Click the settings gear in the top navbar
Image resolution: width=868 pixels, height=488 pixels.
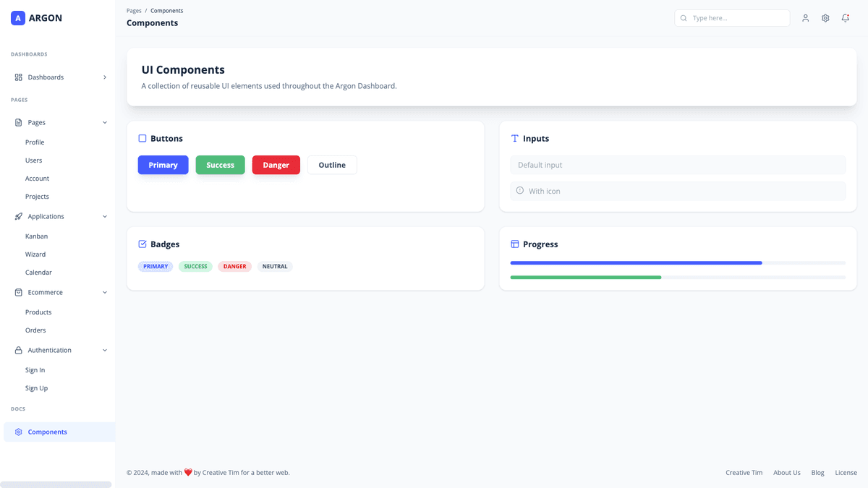pos(825,17)
